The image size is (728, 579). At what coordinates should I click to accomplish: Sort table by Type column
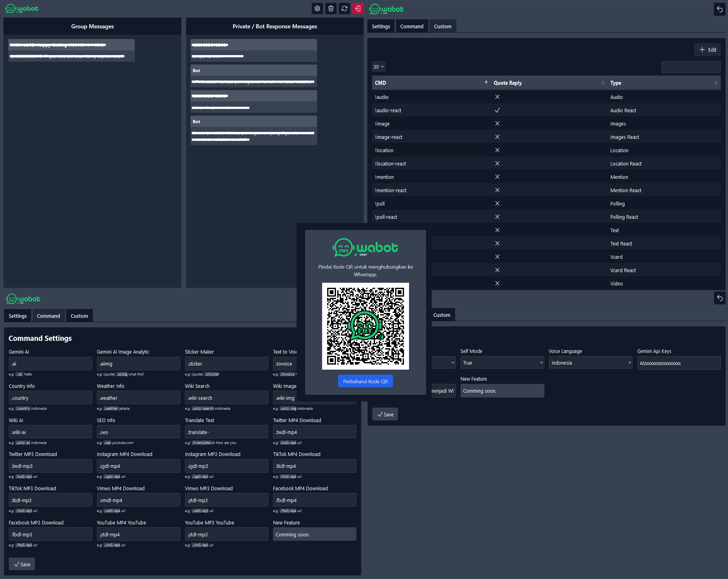click(664, 83)
